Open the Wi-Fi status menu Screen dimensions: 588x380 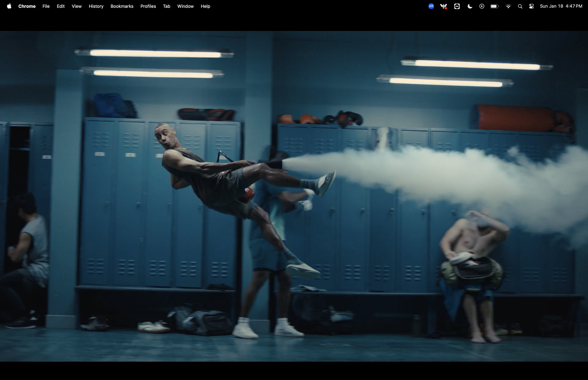click(x=508, y=6)
